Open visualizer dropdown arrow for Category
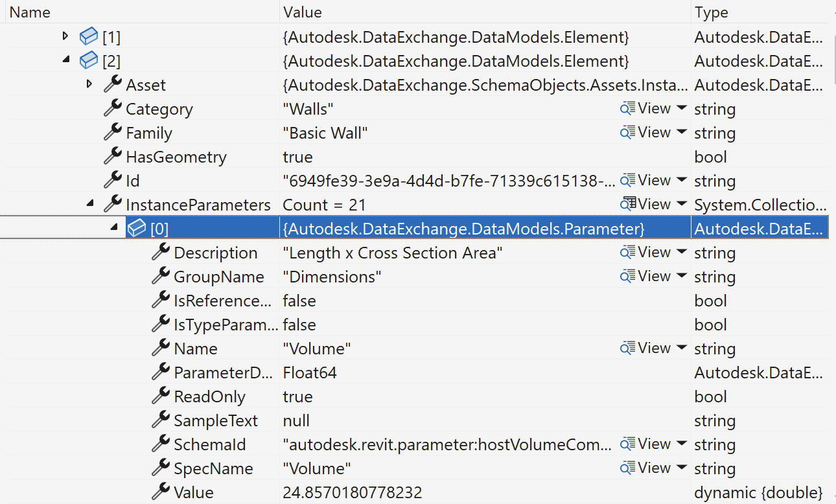 (681, 109)
